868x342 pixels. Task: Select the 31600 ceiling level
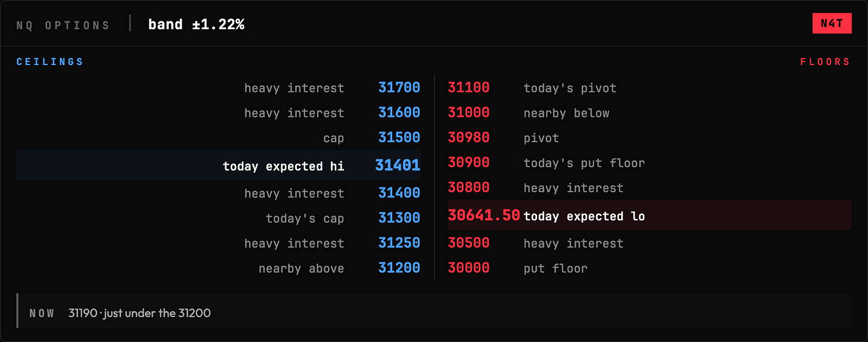click(219, 113)
